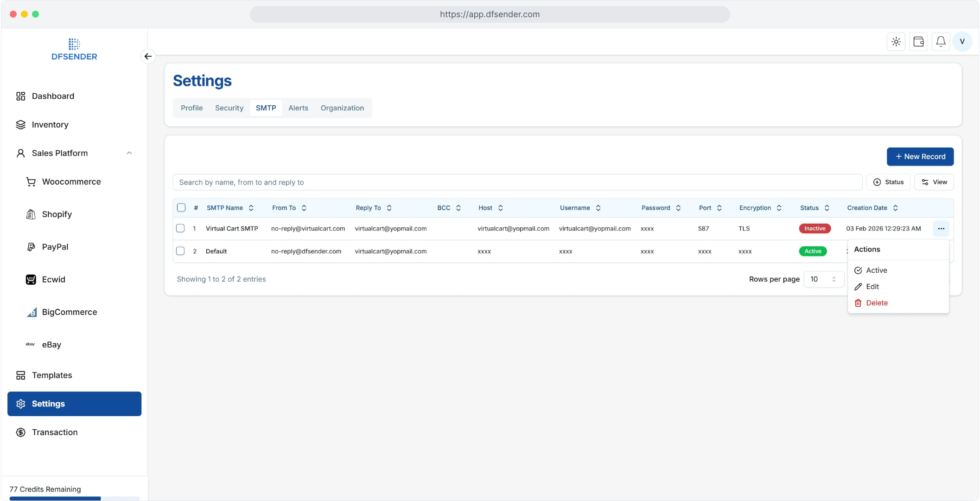Check the select-all rows checkbox

coord(181,208)
